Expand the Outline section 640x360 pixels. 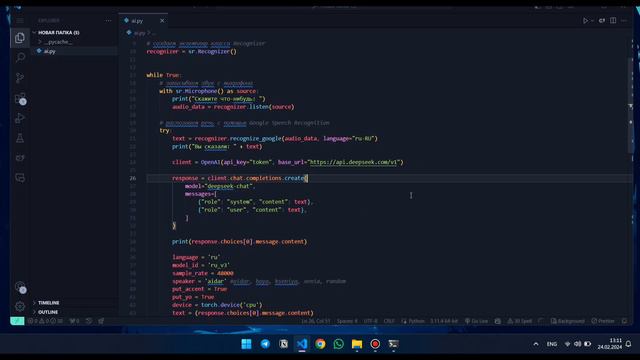click(x=48, y=312)
